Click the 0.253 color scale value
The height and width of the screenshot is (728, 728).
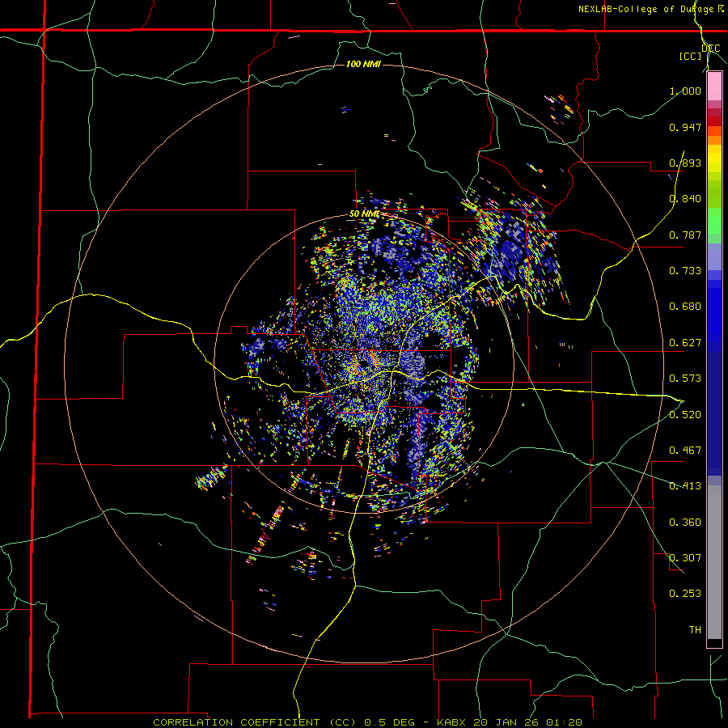[685, 594]
